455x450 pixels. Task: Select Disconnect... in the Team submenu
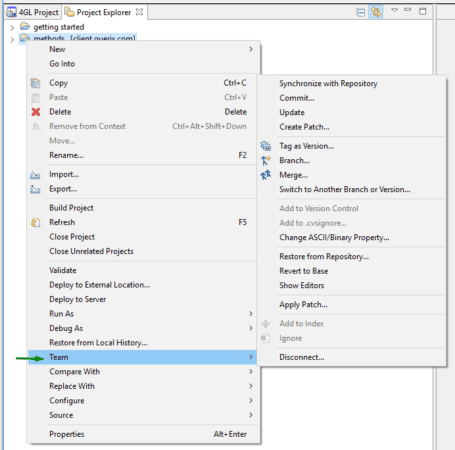(302, 357)
